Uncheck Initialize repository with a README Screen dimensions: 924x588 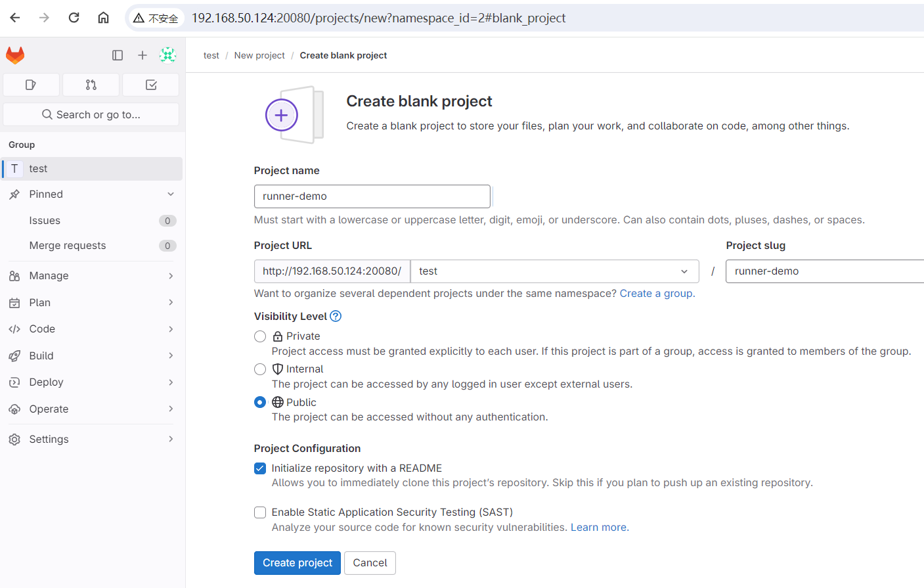(x=260, y=468)
